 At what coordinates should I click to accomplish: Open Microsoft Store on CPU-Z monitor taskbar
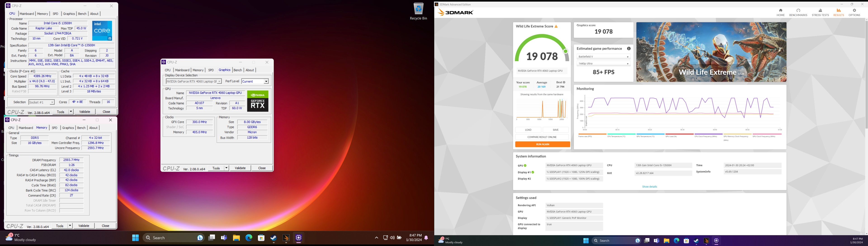click(261, 238)
